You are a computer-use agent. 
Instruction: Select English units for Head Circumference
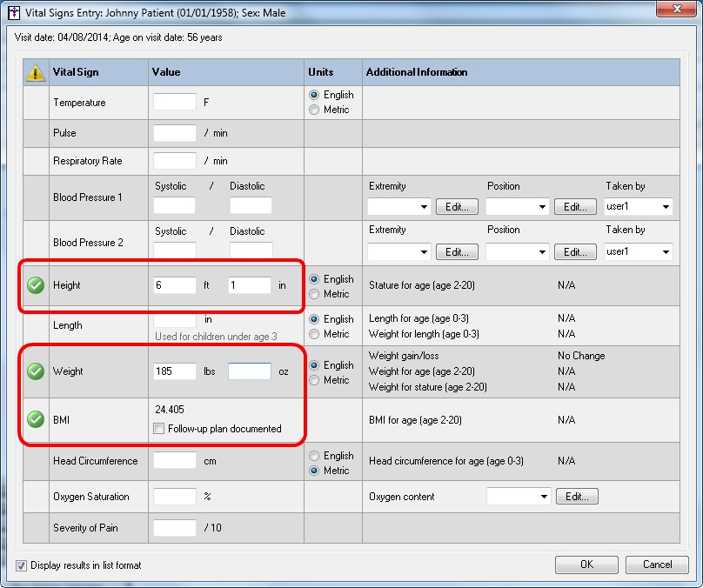pos(314,456)
